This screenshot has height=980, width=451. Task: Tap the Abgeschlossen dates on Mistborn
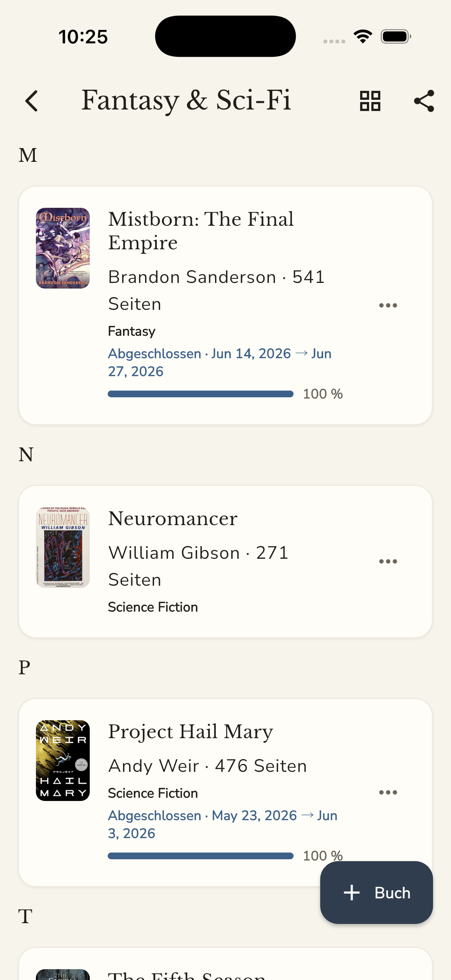220,362
